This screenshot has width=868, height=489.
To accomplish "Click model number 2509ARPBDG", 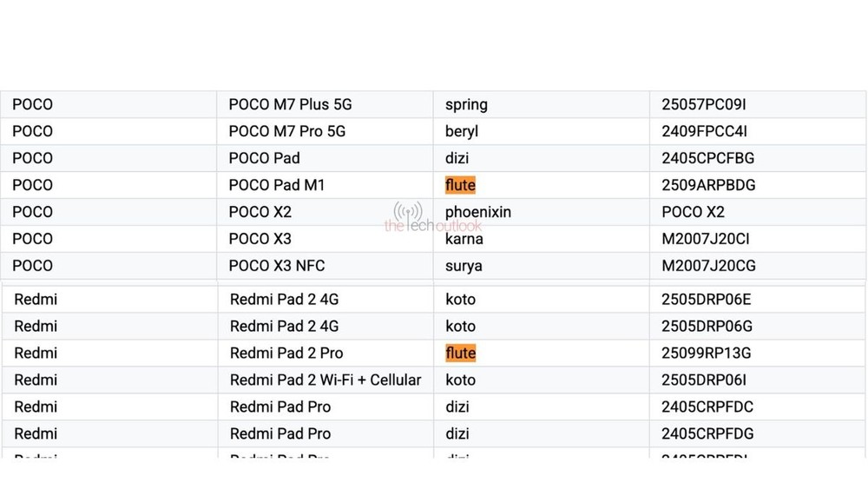I will coord(708,185).
